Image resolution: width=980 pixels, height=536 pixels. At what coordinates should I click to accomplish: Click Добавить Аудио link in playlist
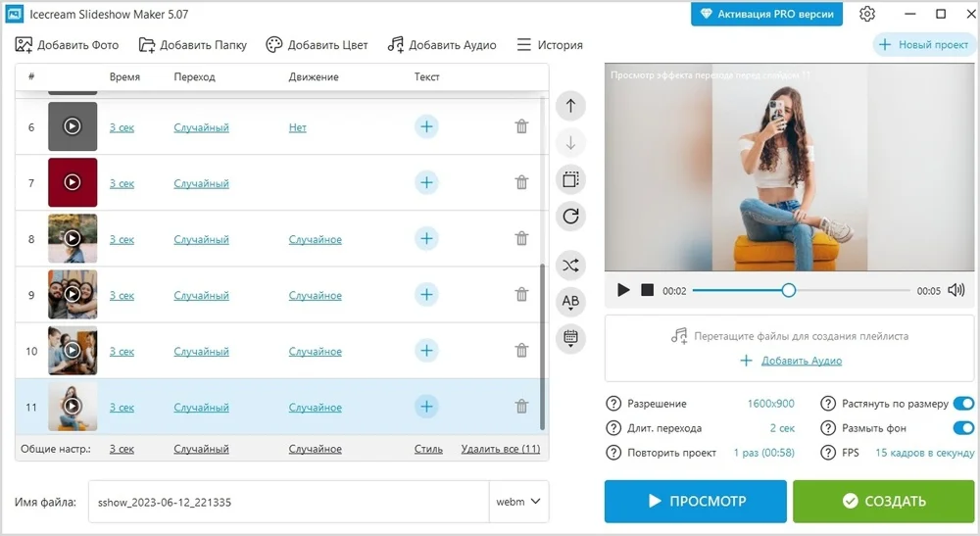[802, 361]
